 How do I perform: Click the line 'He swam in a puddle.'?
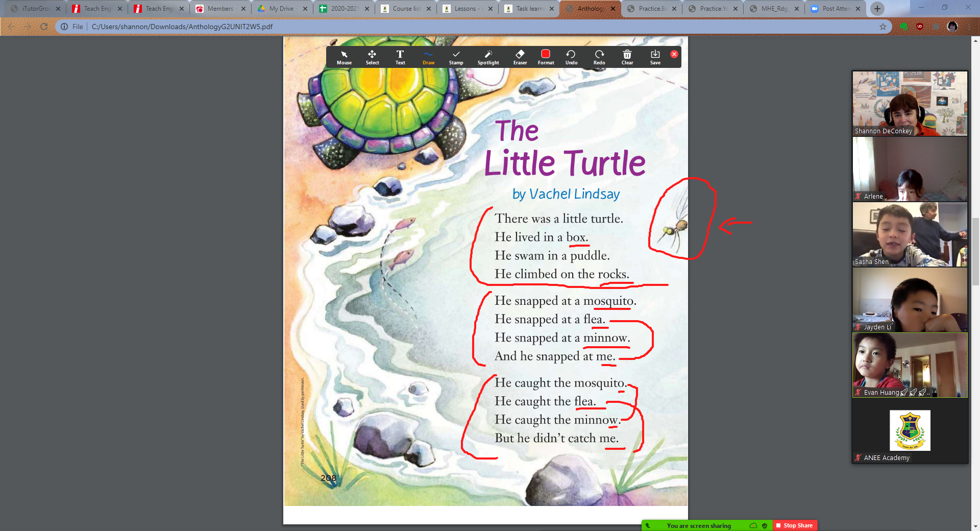click(x=552, y=256)
